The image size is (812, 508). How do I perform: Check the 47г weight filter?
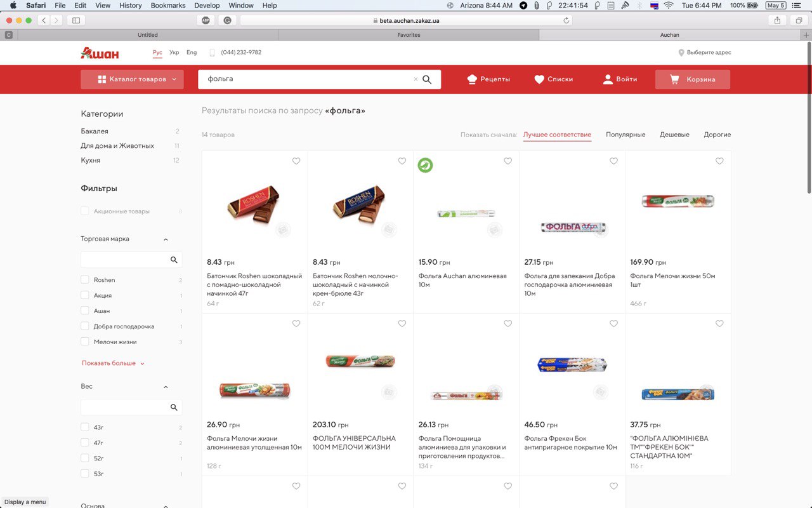tap(85, 443)
